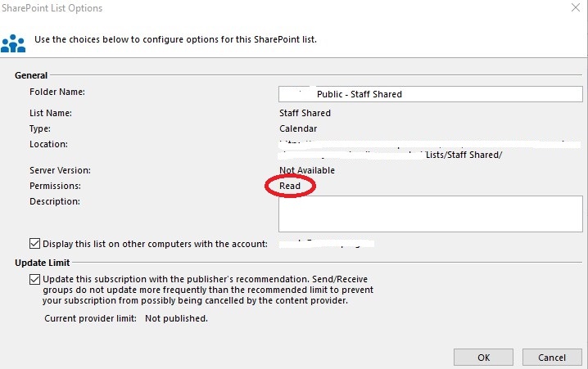
Task: Click the Cancel button
Action: [x=552, y=358]
